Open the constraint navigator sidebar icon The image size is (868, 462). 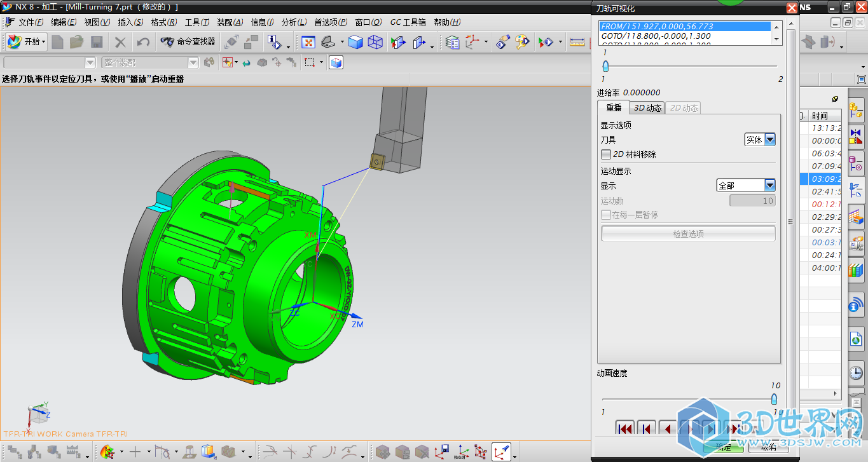(856, 137)
